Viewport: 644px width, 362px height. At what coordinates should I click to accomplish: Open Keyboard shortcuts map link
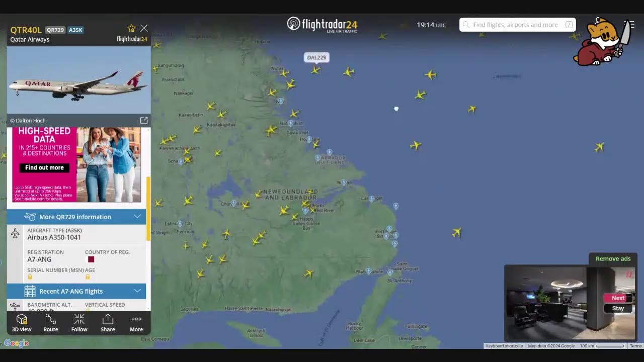[504, 346]
